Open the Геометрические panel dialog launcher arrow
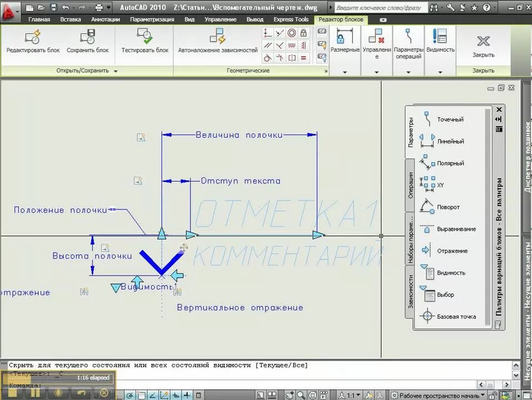This screenshot has height=400, width=532. point(326,71)
